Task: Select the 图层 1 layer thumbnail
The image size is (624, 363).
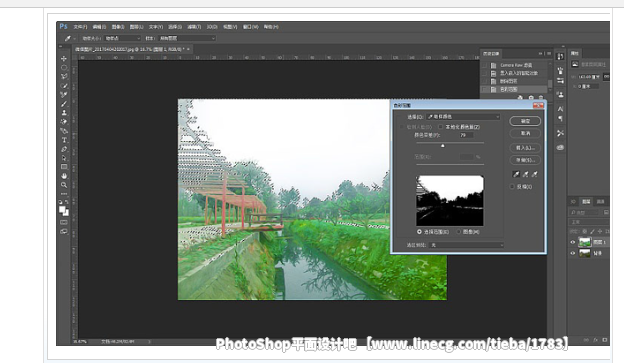Action: [585, 242]
